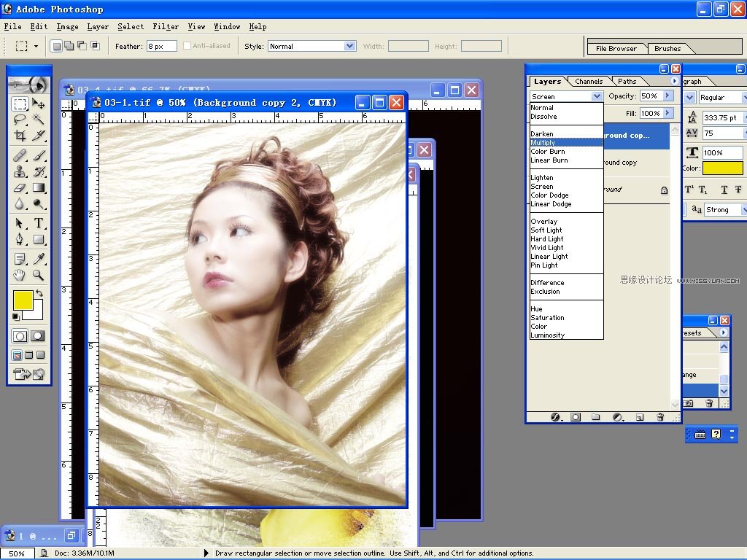
Task: Click the white background color swatch
Action: tap(37, 314)
